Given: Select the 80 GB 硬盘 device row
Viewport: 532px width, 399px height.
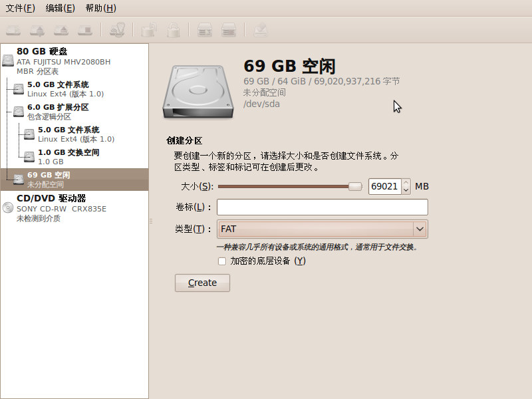Looking at the screenshot, I should click(x=74, y=61).
